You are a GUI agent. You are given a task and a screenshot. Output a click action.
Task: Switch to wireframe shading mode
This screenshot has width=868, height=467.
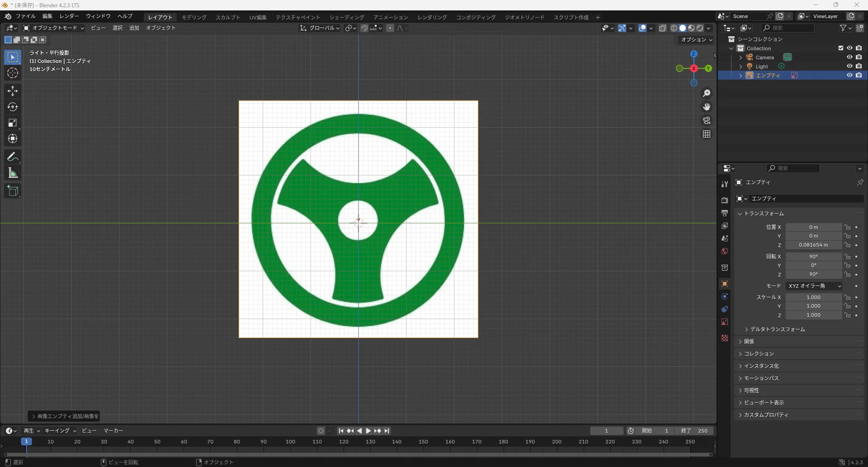pos(674,28)
